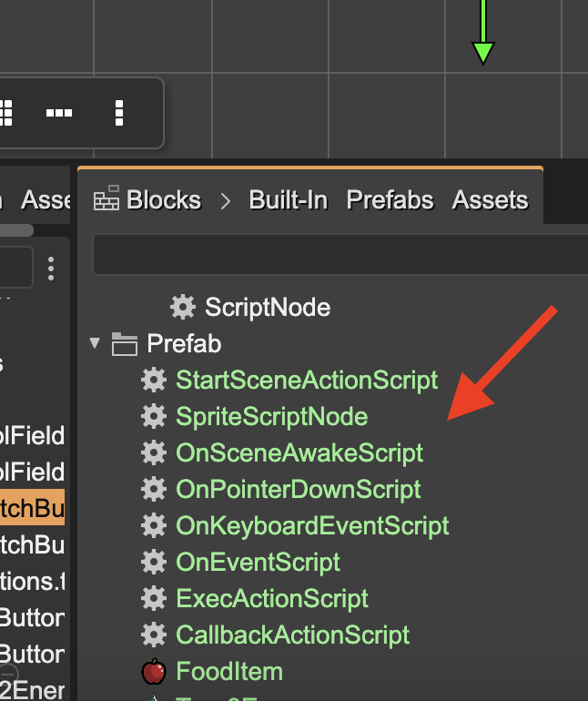The image size is (588, 701).
Task: Switch to the Prefabs tab
Action: [390, 199]
